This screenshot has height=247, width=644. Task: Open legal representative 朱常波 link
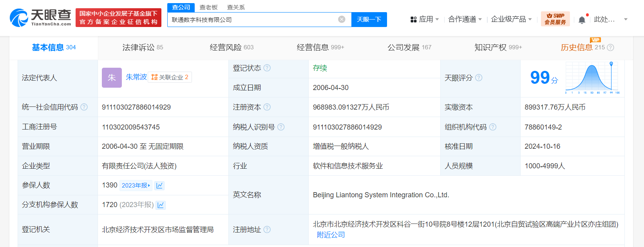pos(136,77)
